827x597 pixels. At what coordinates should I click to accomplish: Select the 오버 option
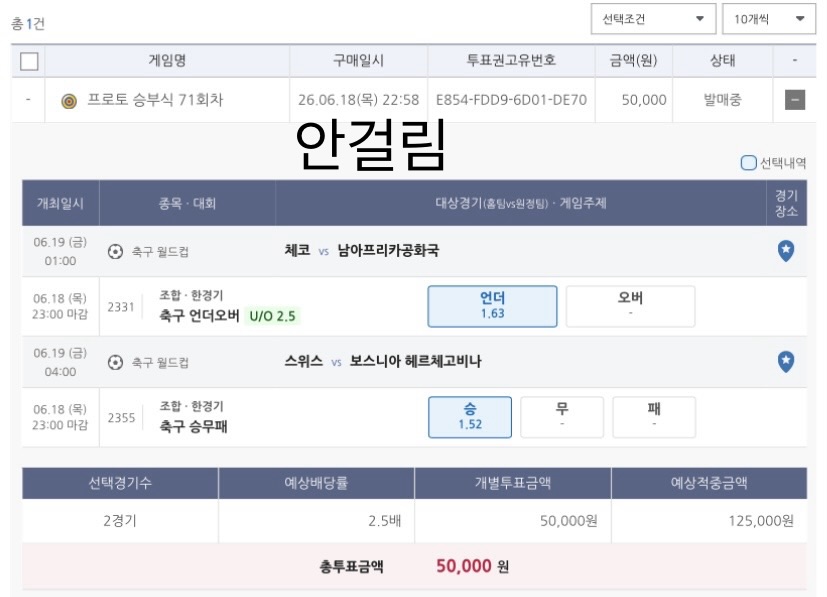(x=630, y=306)
